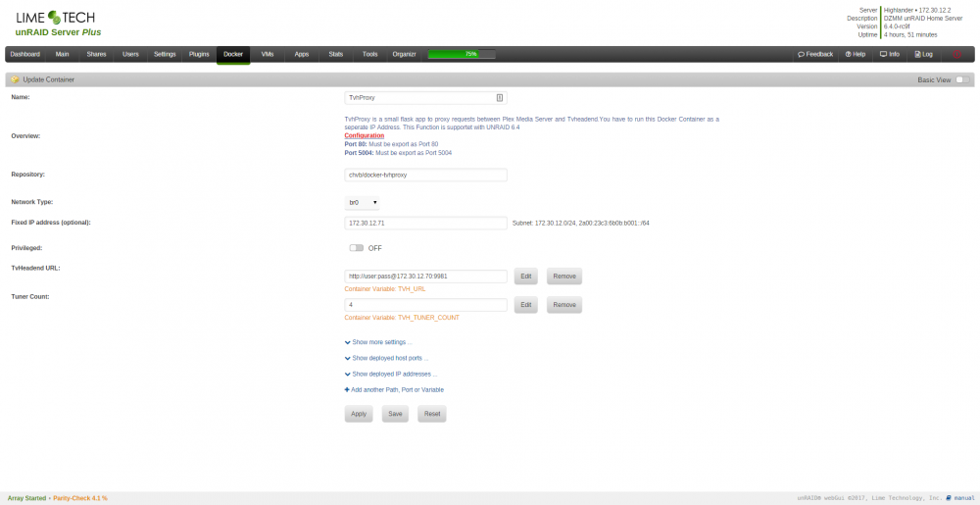Open the Settings tab
Screen dimensions: 980x505
click(x=165, y=54)
